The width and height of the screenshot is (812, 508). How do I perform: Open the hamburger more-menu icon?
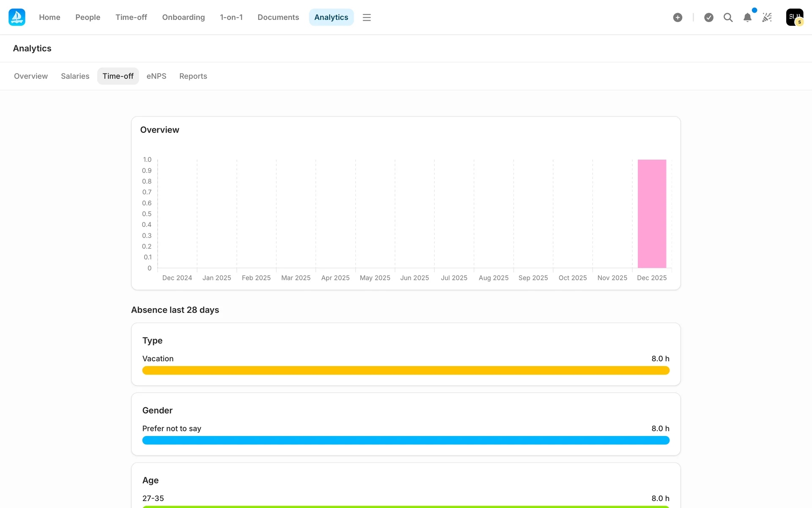367,17
